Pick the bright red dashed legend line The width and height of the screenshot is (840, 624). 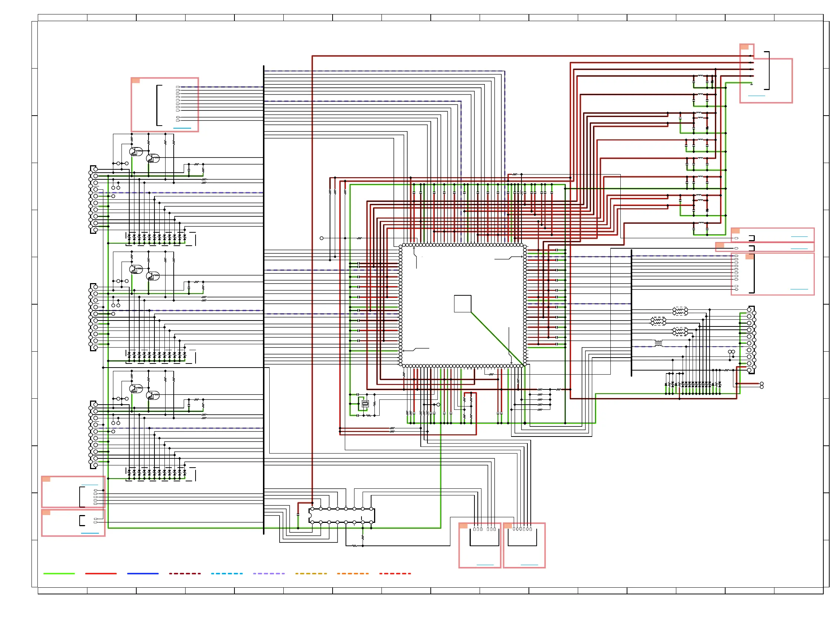pyautogui.click(x=395, y=573)
